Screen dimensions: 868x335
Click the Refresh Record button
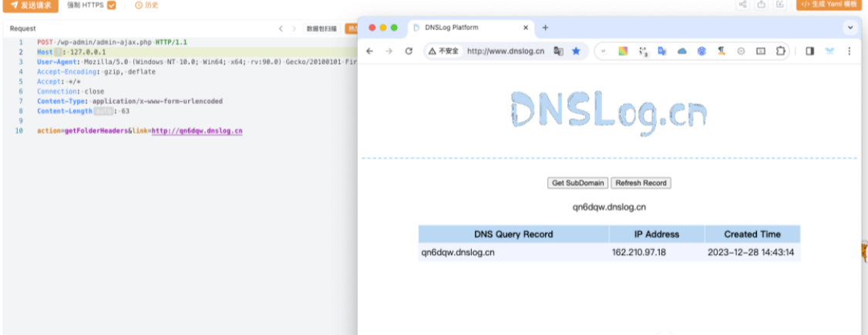click(641, 183)
